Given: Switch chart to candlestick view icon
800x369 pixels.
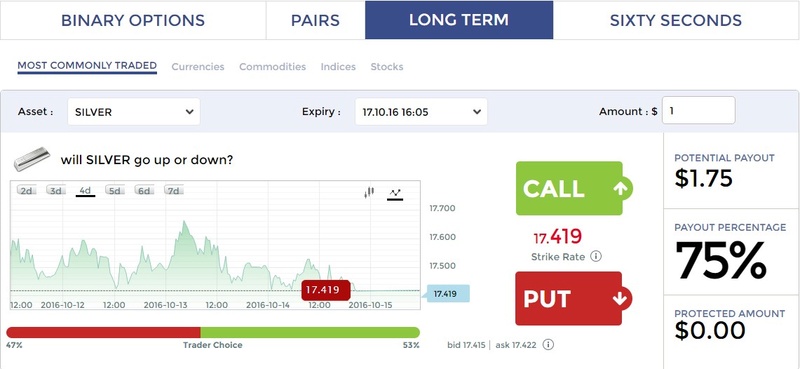Looking at the screenshot, I should click(x=369, y=192).
